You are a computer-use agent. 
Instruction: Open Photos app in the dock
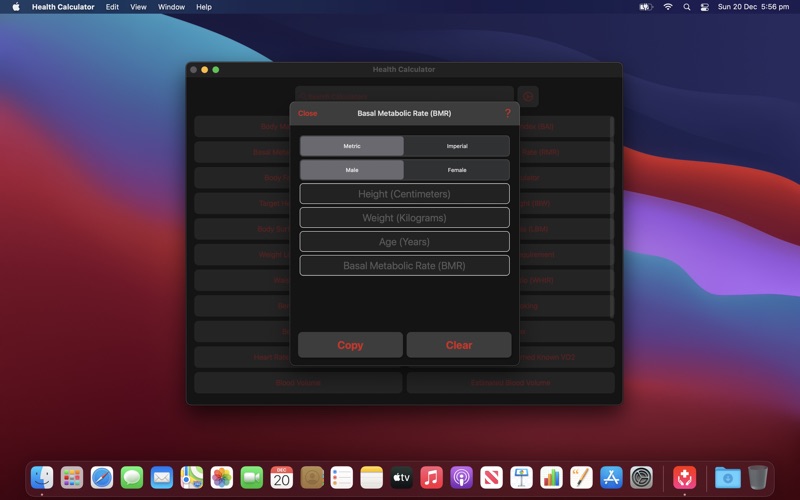point(222,478)
